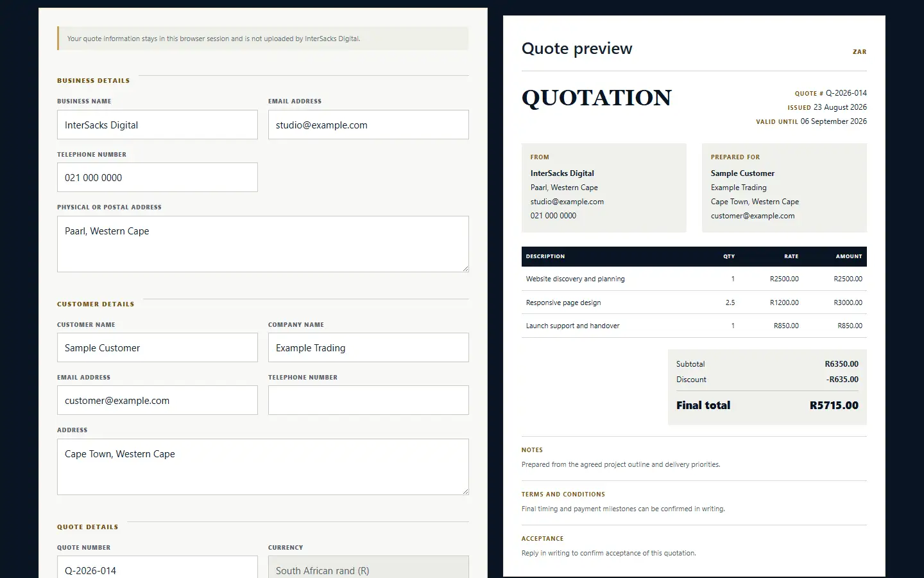Viewport: 924px width, 578px height.
Task: Click the issued date 23 August 2026
Action: pyautogui.click(x=840, y=107)
